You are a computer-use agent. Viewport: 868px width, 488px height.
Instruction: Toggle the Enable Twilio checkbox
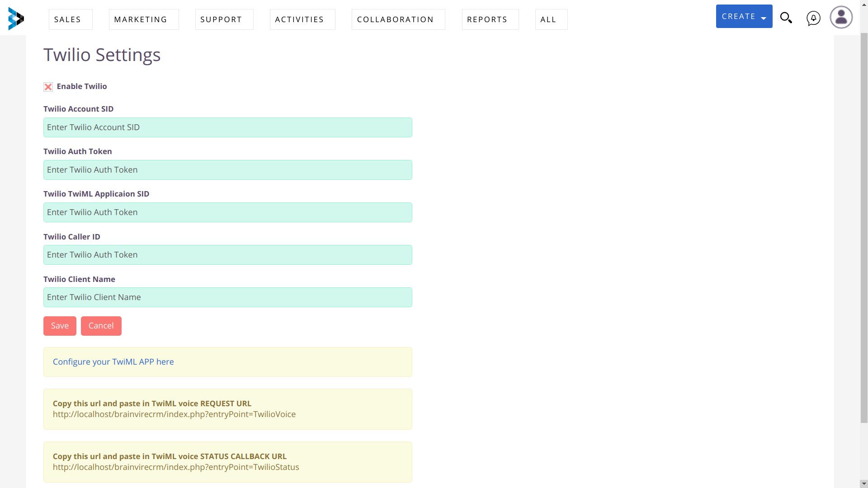pos(47,86)
